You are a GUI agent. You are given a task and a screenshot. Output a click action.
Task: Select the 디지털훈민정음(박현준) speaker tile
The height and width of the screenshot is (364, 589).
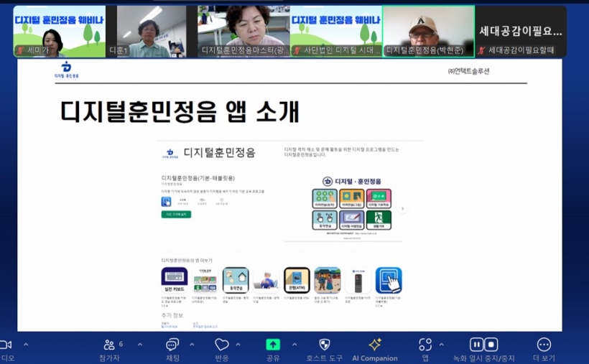[429, 32]
